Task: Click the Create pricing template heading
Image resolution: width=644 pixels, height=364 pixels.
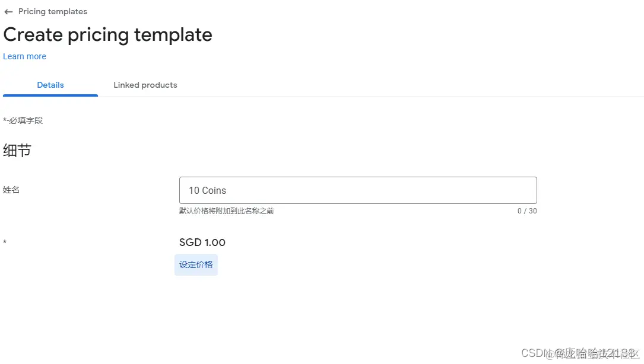Action: (x=107, y=34)
